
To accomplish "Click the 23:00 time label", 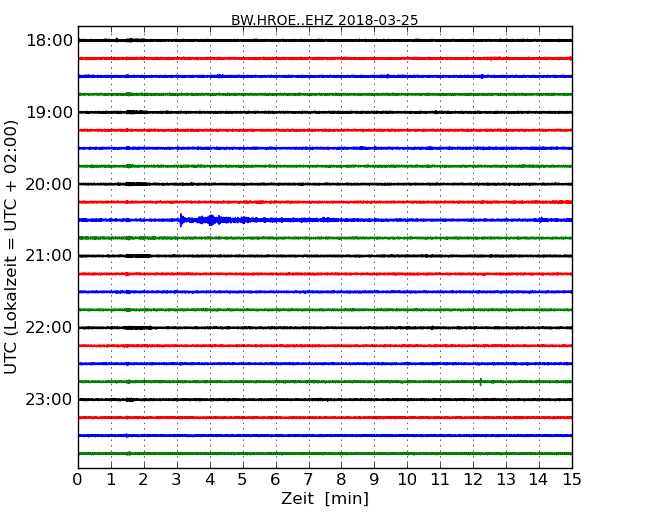I will (x=49, y=400).
